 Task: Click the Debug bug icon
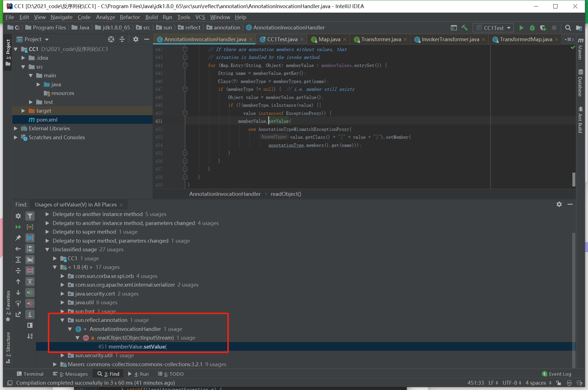pyautogui.click(x=532, y=28)
